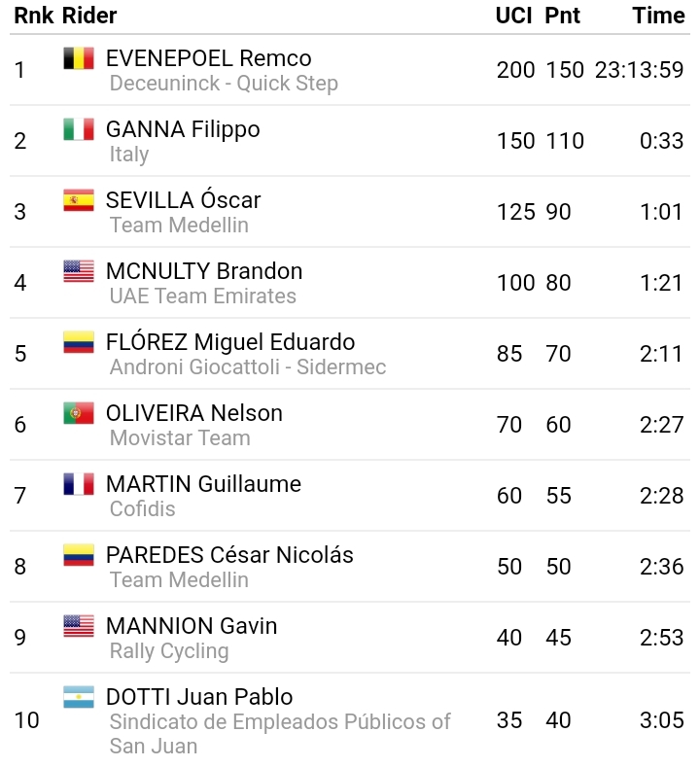The image size is (700, 767).
Task: Click the US flag next to McNulty
Action: [79, 271]
